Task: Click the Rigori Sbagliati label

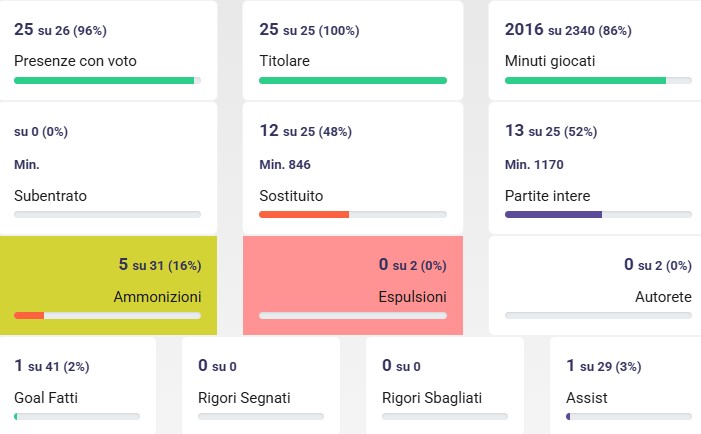Action: click(432, 397)
